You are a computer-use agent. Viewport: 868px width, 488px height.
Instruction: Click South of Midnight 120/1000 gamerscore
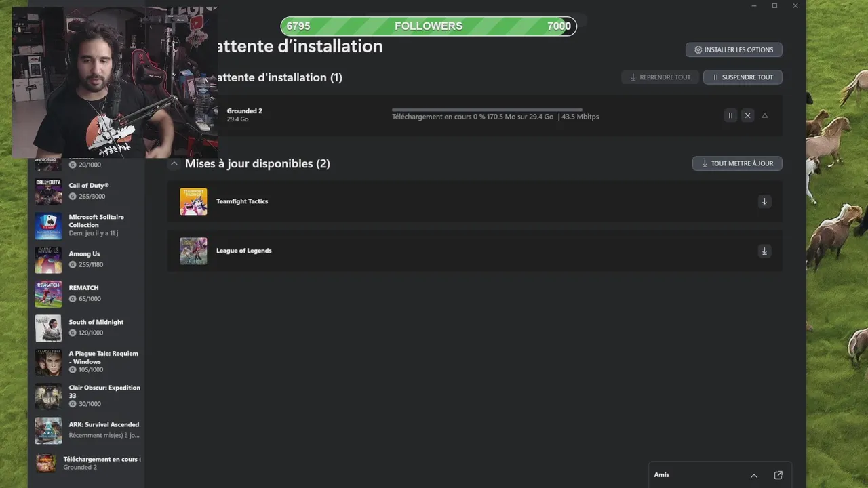click(x=86, y=333)
